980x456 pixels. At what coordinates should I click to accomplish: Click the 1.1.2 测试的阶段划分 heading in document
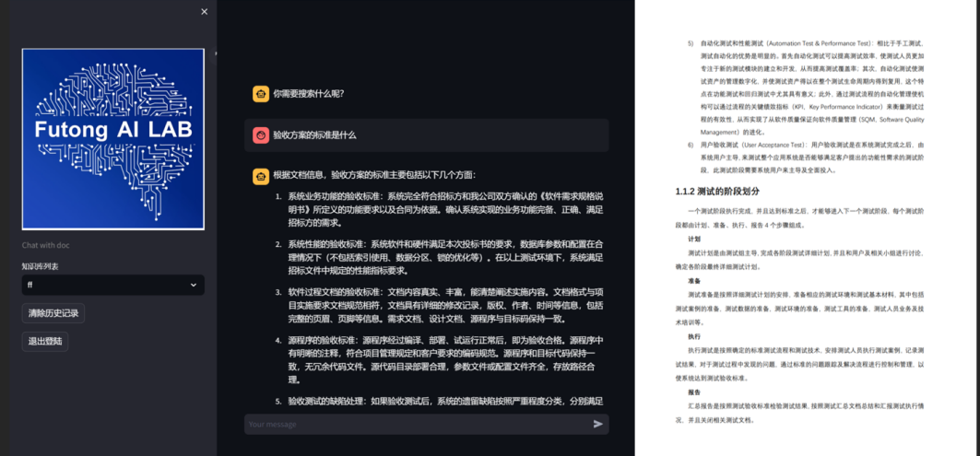click(x=717, y=192)
